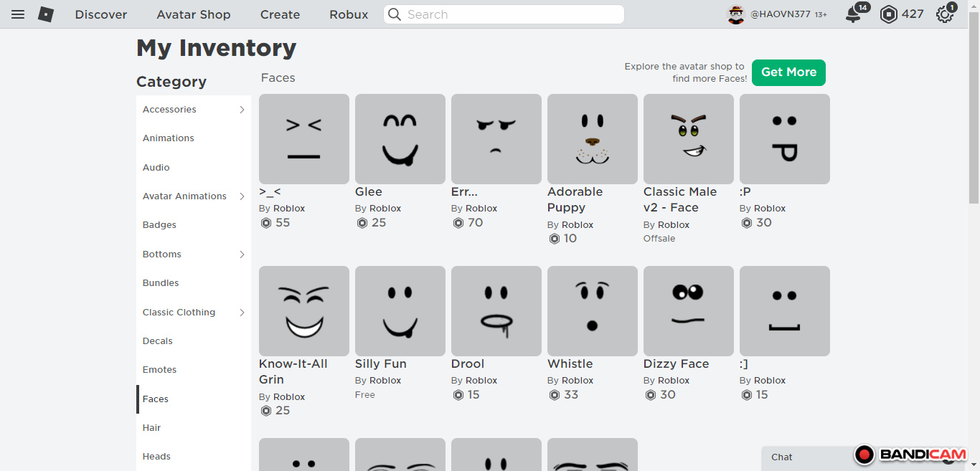Screen dimensions: 980x471
Task: Select the Know-It-All Grin face image
Action: click(303, 311)
